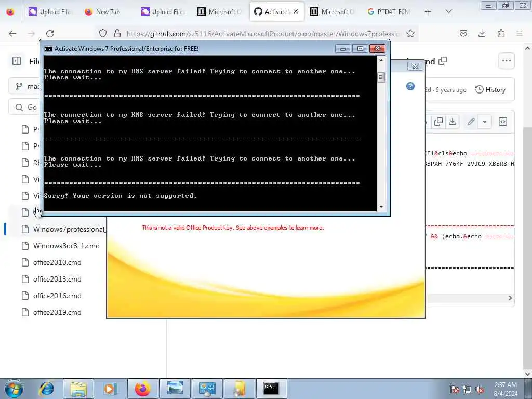
Task: Close the ActivateMicrosoftProduct GitHub tab
Action: 296,12
